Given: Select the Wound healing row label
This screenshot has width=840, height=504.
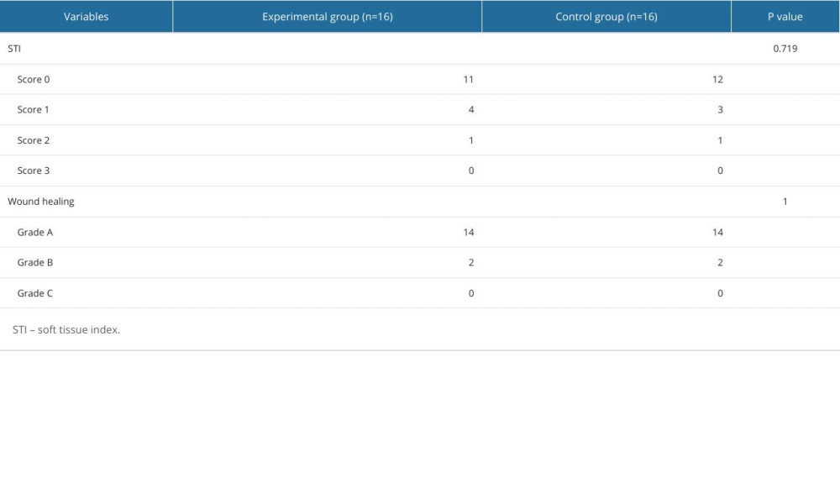Looking at the screenshot, I should click(40, 202).
